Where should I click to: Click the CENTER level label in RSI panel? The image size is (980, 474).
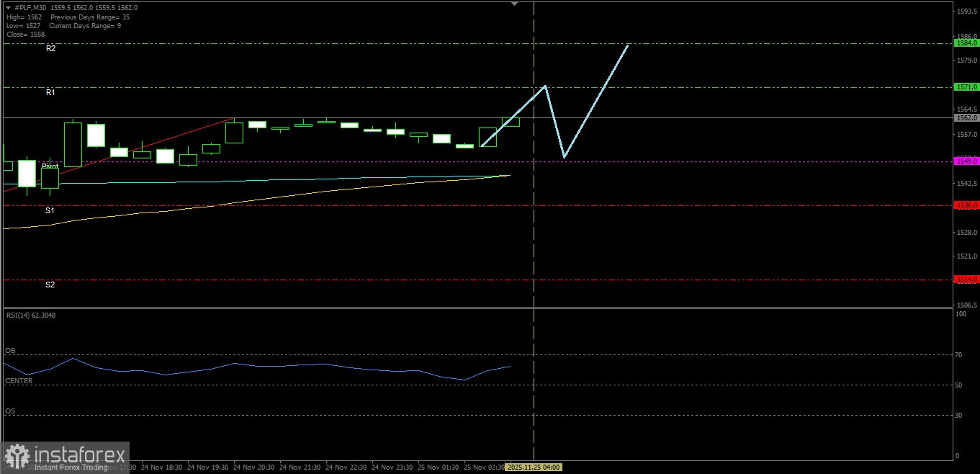[x=19, y=381]
